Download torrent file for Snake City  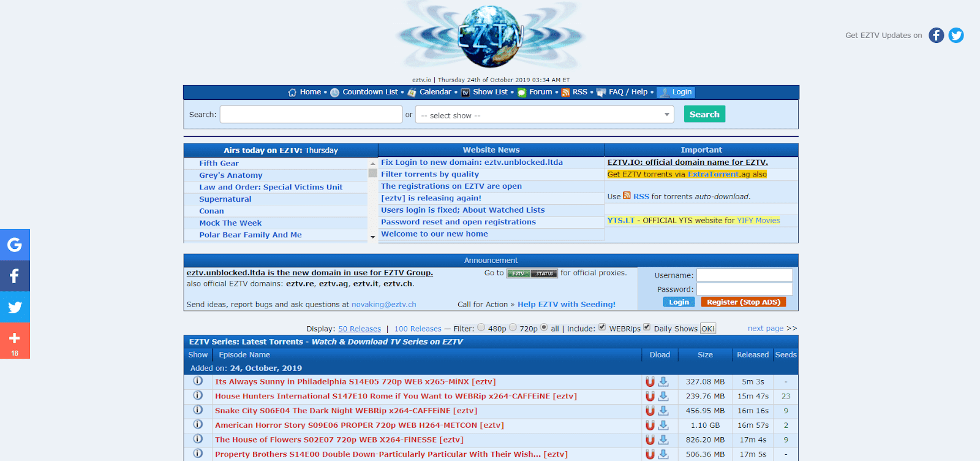tap(663, 411)
